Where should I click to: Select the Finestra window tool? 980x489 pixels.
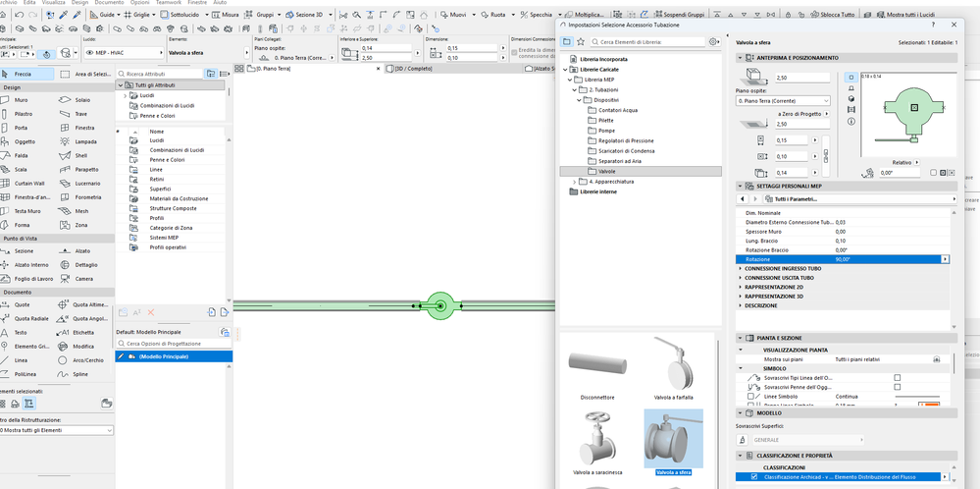tap(78, 128)
